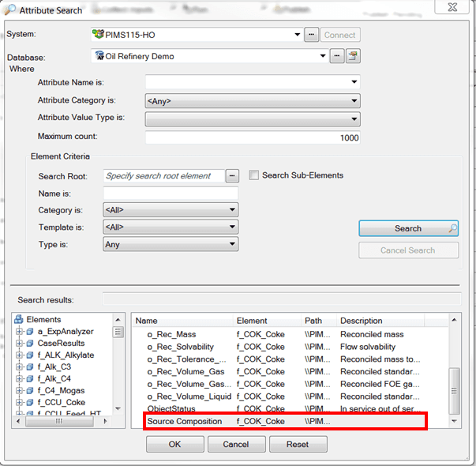Click the f_CCU_Coke element cube icon

pos(30,403)
